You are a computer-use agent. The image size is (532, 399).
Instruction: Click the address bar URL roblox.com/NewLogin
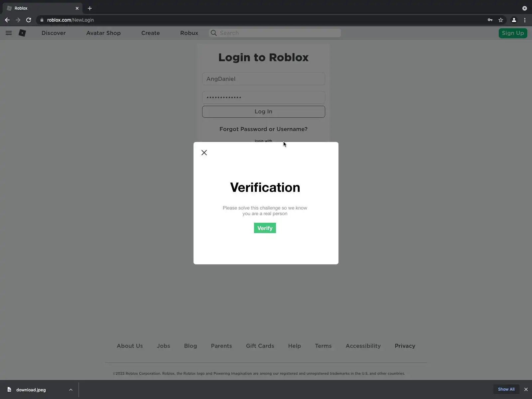[70, 20]
